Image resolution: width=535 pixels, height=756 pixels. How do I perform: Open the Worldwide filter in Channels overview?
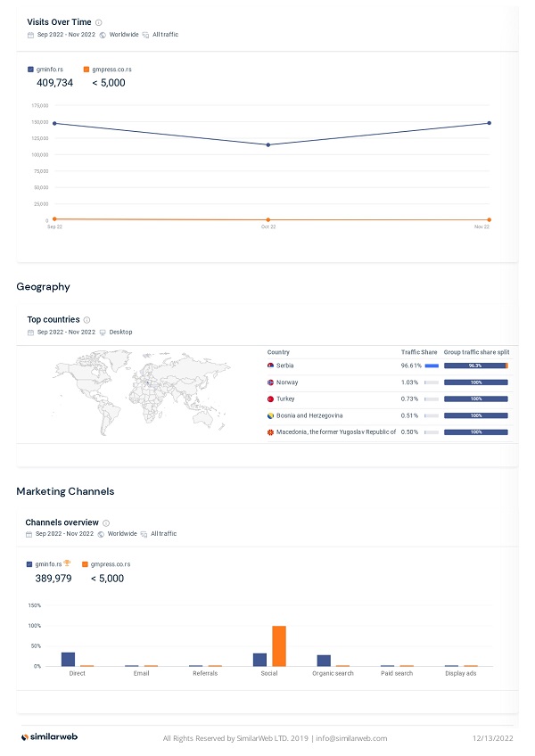point(121,534)
